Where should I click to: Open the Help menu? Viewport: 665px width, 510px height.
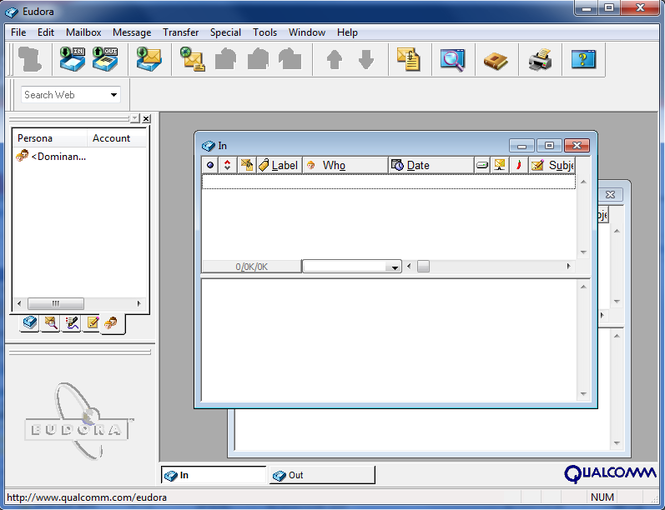click(347, 32)
